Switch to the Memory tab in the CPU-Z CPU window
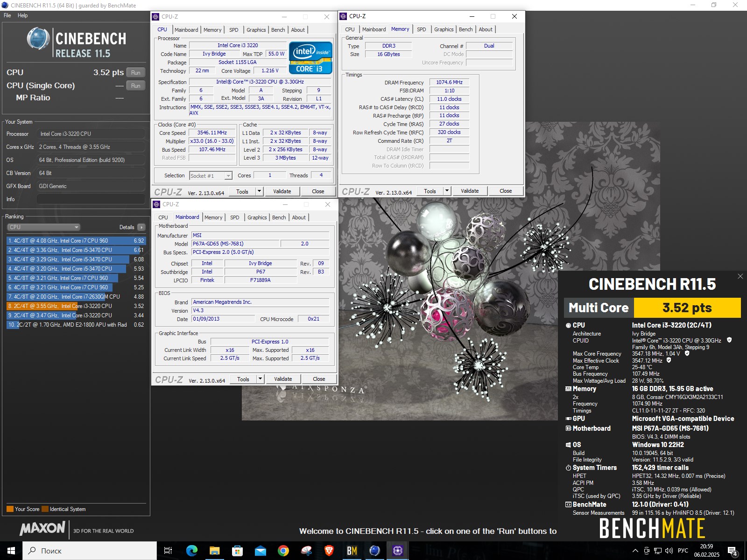This screenshot has width=747, height=560. pos(212,30)
